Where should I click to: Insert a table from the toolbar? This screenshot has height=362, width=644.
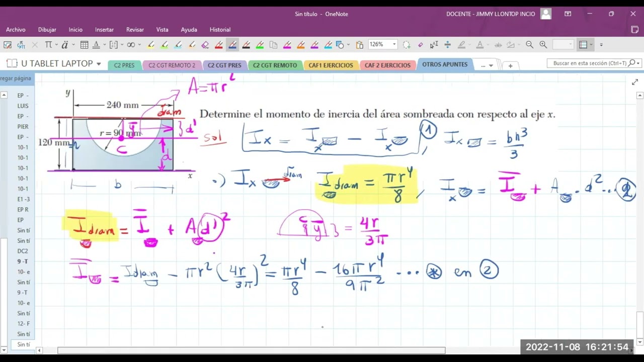point(85,45)
